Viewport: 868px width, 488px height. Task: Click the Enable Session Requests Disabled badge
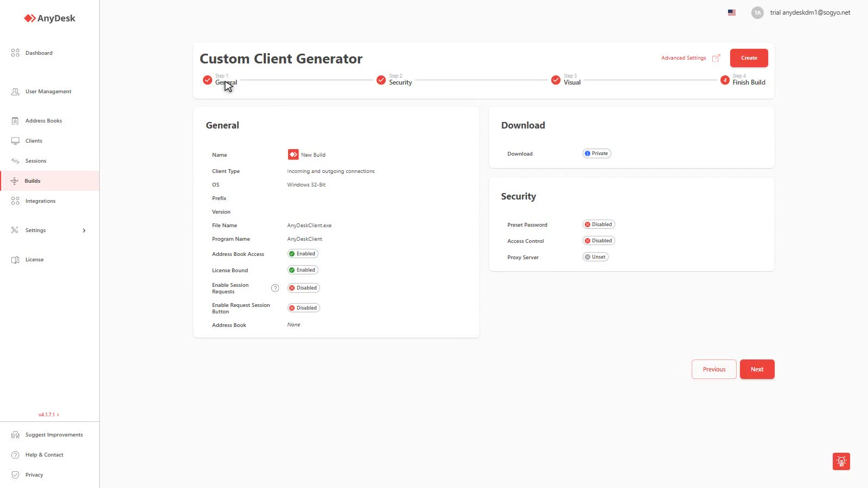pos(303,288)
